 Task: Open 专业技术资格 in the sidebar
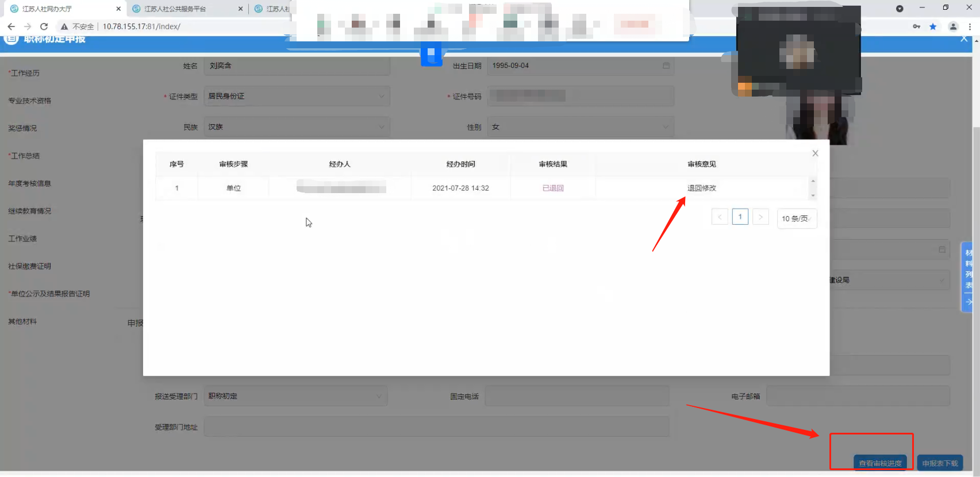[x=30, y=101]
